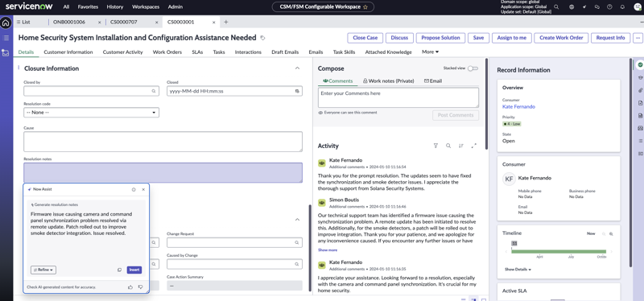Click into the Cause text area
This screenshot has height=301, width=644.
point(163,142)
